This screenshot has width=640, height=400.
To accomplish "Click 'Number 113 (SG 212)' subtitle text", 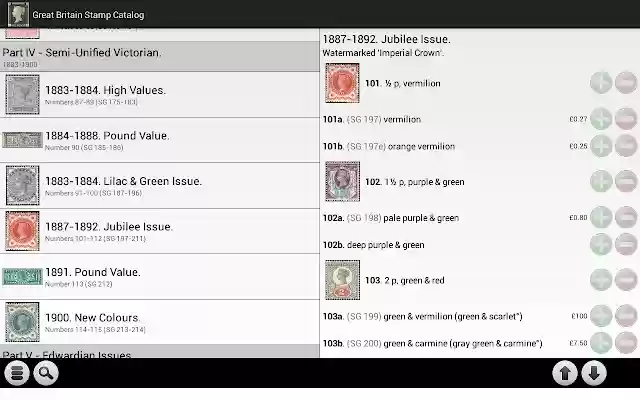I will [x=78, y=284].
